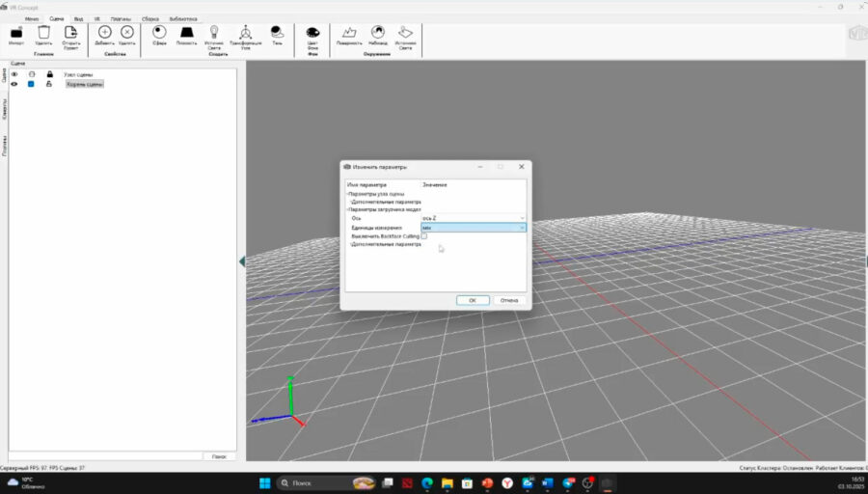
Task: Toggle the Backface Culling checkbox
Action: [x=424, y=235]
